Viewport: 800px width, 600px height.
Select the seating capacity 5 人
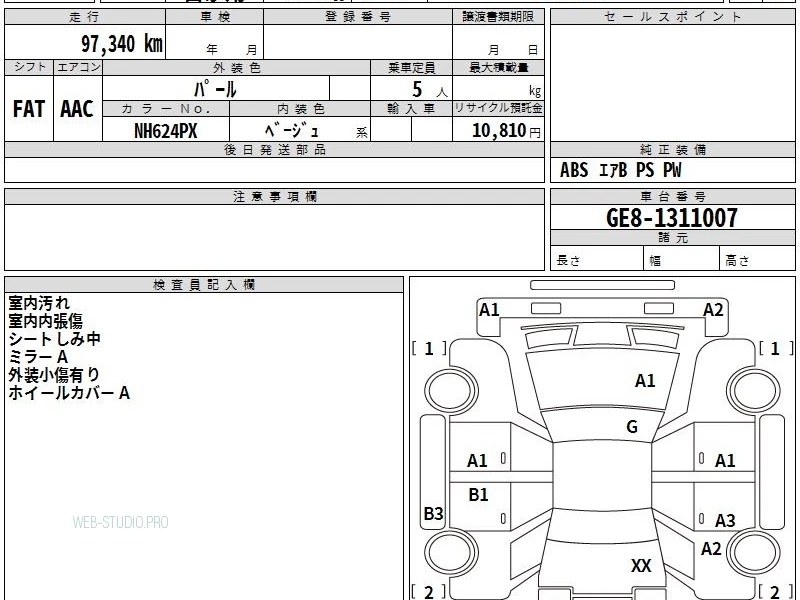coord(430,90)
